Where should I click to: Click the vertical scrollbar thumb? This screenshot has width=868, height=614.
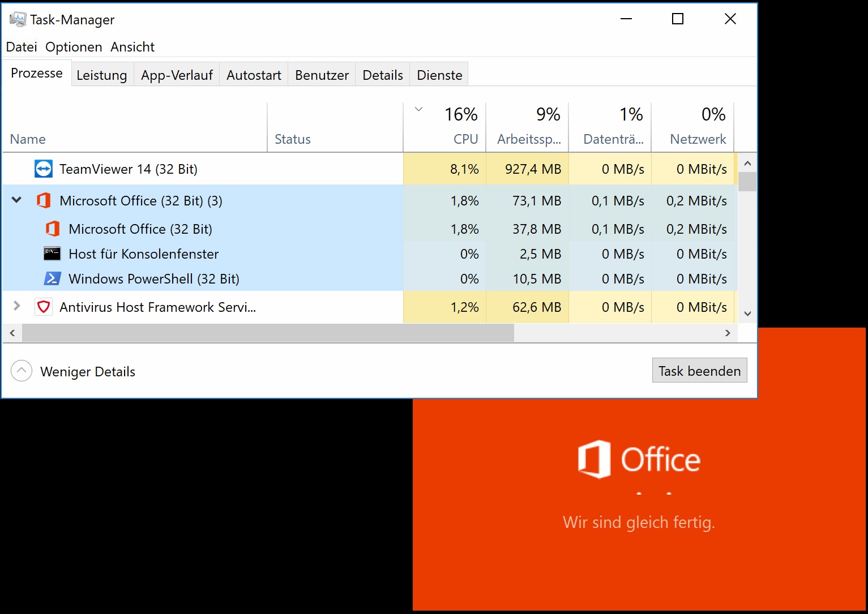click(747, 182)
